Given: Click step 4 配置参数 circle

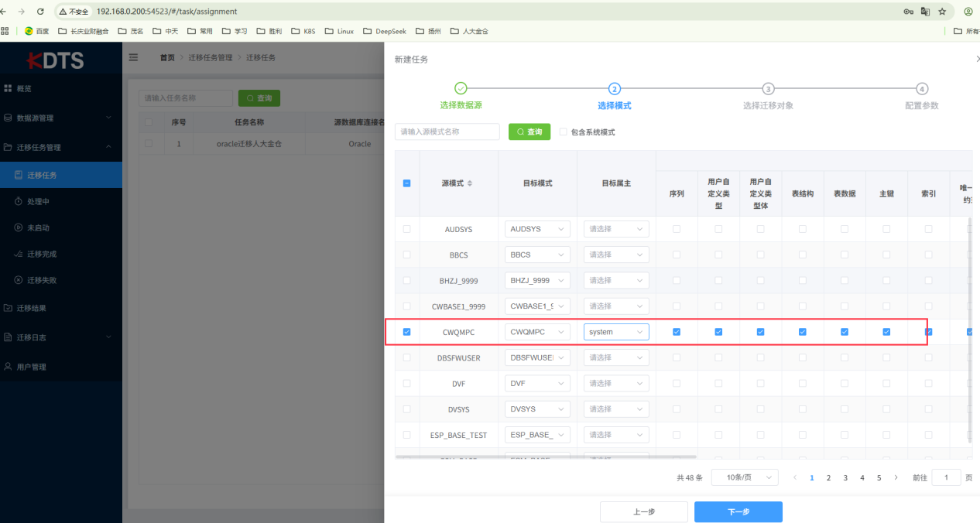Looking at the screenshot, I should 922,89.
